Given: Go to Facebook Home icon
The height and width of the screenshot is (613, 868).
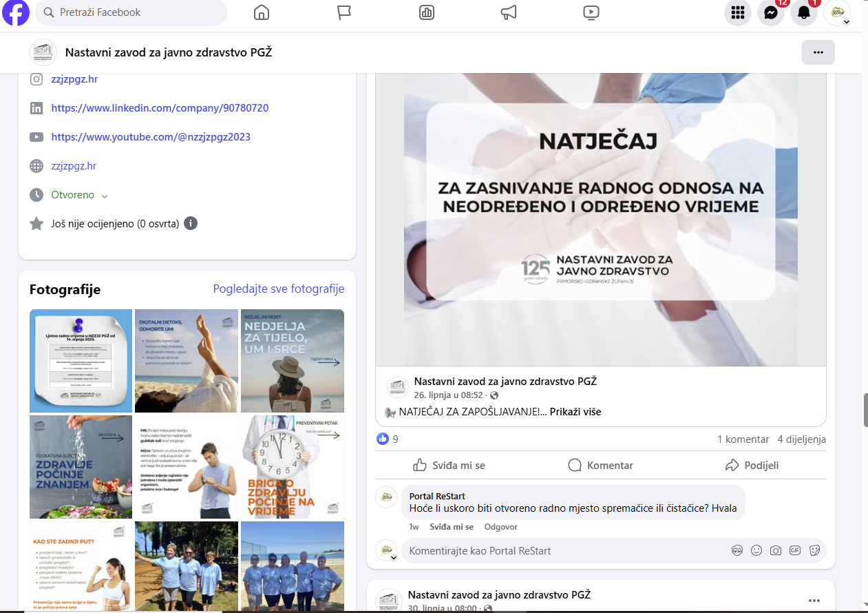Looking at the screenshot, I should pos(261,12).
